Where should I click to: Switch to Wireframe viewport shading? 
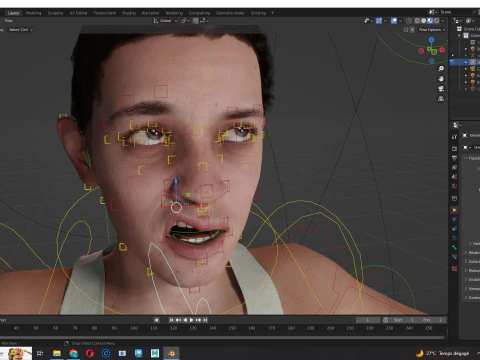pos(417,21)
